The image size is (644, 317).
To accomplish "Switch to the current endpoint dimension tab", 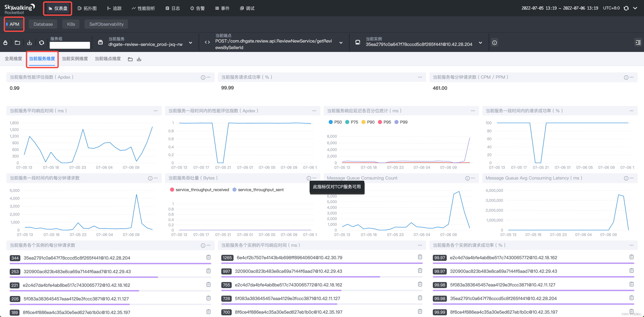I will tap(108, 59).
